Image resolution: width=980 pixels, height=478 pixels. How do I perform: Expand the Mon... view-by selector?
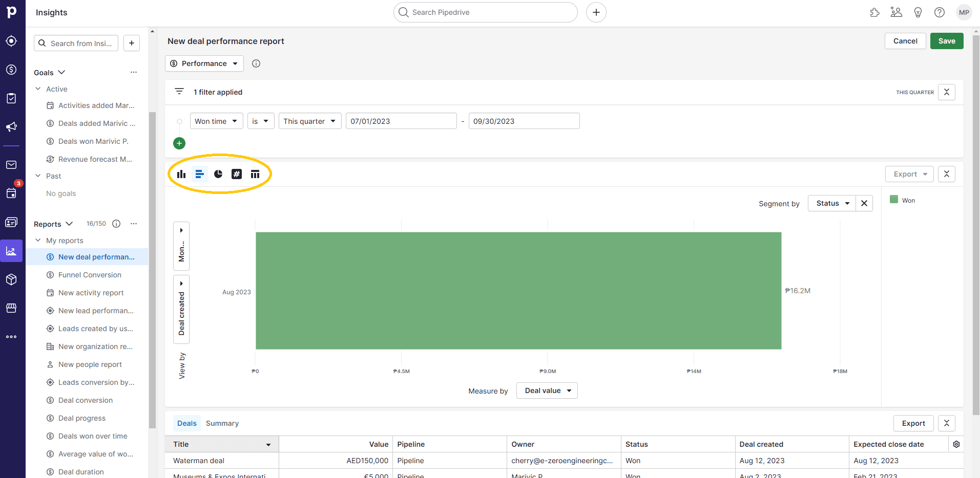[x=181, y=246]
